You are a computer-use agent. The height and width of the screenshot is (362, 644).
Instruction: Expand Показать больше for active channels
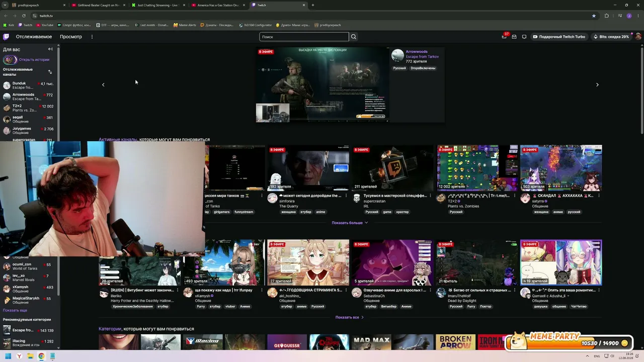pos(350,223)
